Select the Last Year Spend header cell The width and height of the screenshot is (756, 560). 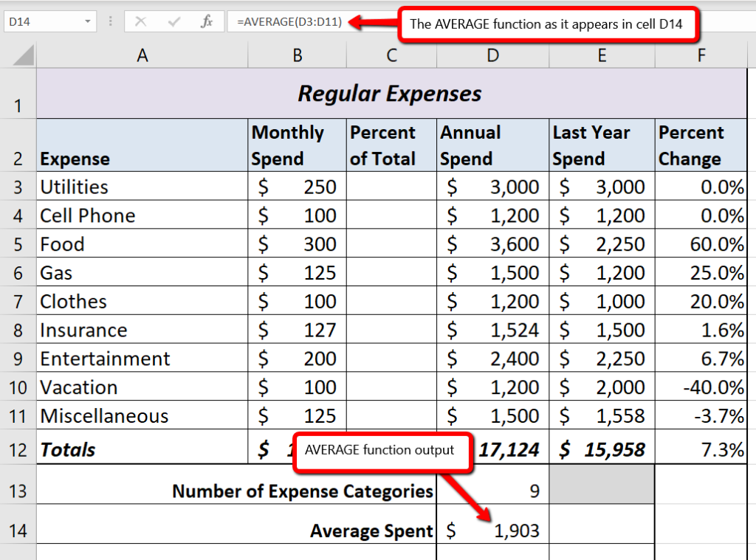tap(602, 145)
